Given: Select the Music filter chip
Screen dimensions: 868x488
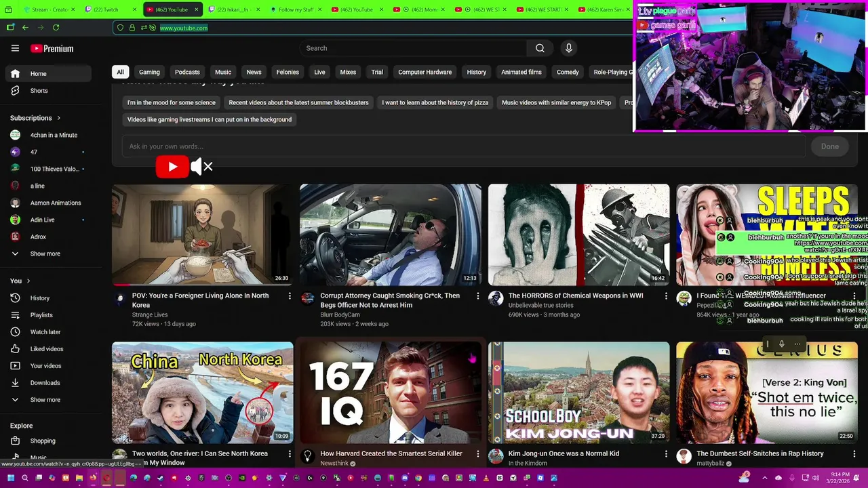Looking at the screenshot, I should pos(223,72).
